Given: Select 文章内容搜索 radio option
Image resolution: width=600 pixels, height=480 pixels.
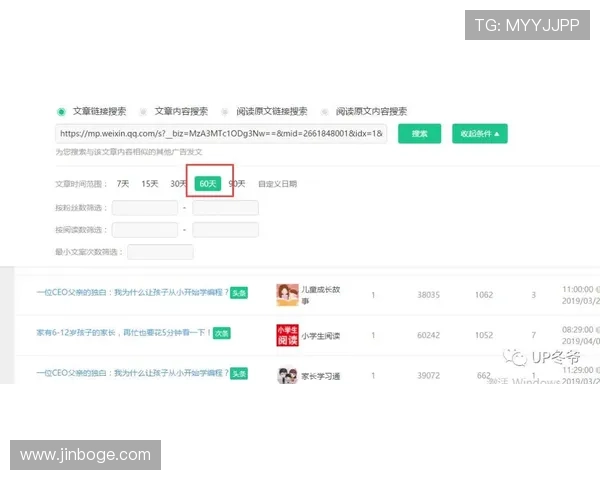Looking at the screenshot, I should (x=143, y=112).
